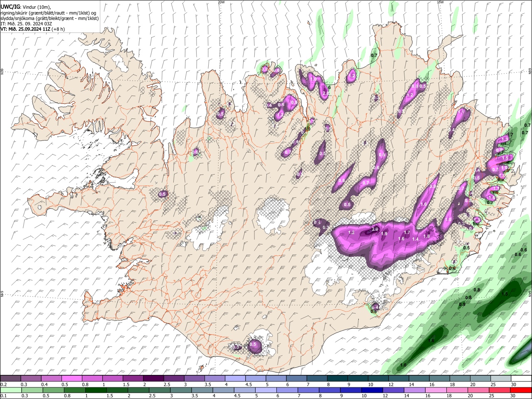Click the '20W' longitude label
Image resolution: width=532 pixels, height=399 pixels.
click(x=221, y=2)
